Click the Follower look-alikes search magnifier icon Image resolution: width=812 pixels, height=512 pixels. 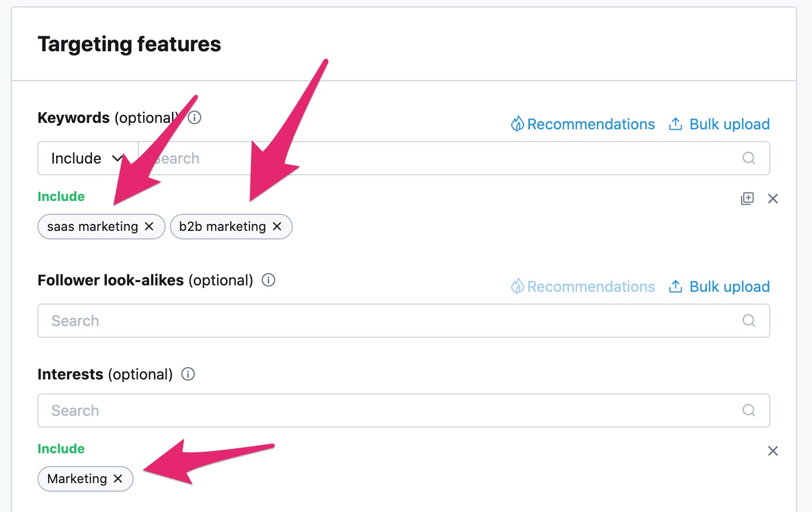(749, 321)
